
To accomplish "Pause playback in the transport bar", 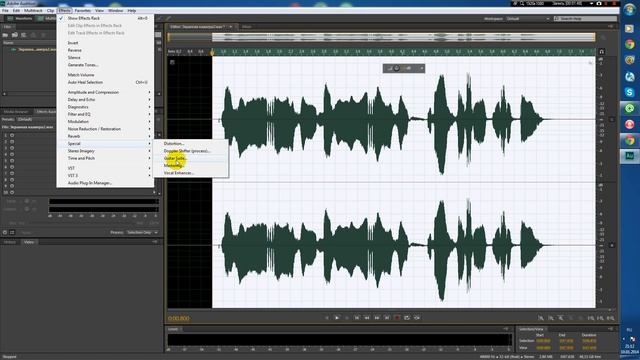I will click(x=347, y=318).
